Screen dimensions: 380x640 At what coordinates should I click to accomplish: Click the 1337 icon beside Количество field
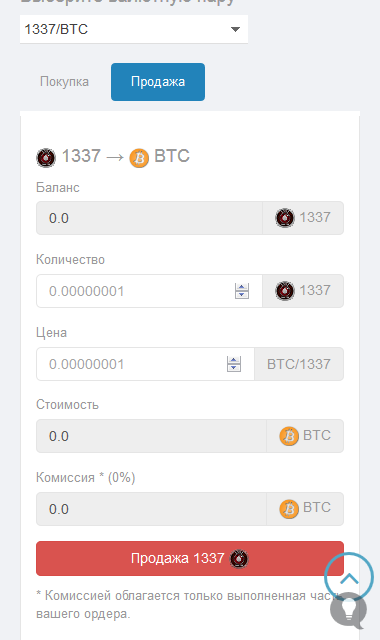coord(284,291)
